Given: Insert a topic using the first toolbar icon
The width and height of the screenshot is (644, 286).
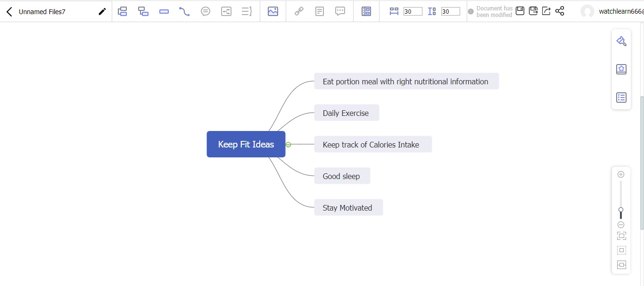Looking at the screenshot, I should pyautogui.click(x=123, y=11).
